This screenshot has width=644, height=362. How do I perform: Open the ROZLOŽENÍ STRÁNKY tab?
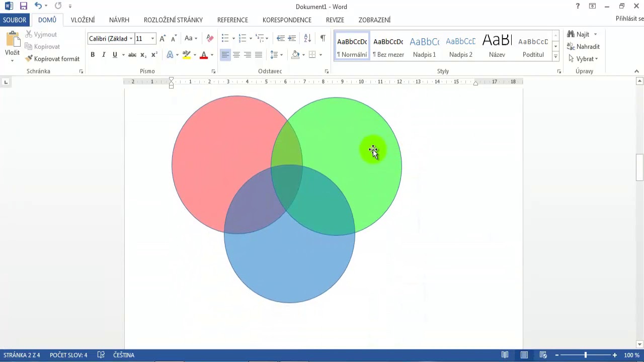(x=173, y=20)
